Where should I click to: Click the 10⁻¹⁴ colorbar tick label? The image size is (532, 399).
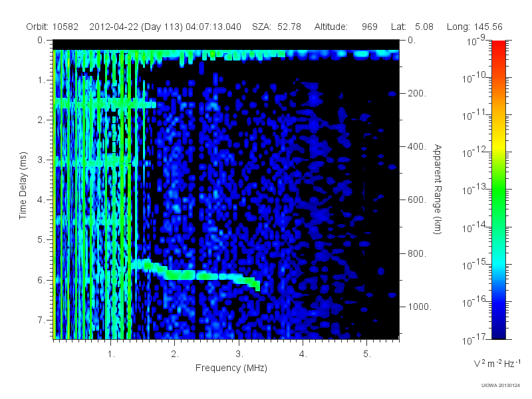click(x=475, y=227)
